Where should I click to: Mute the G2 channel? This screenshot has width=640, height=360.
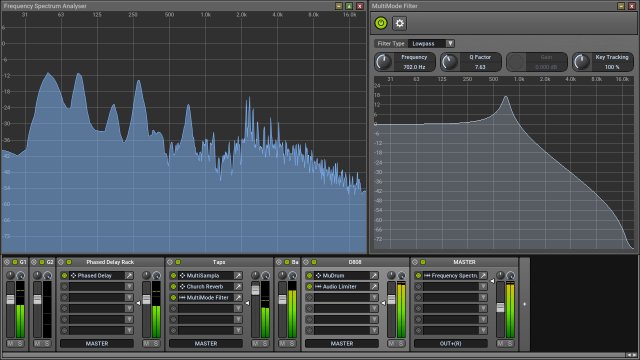tap(38, 344)
